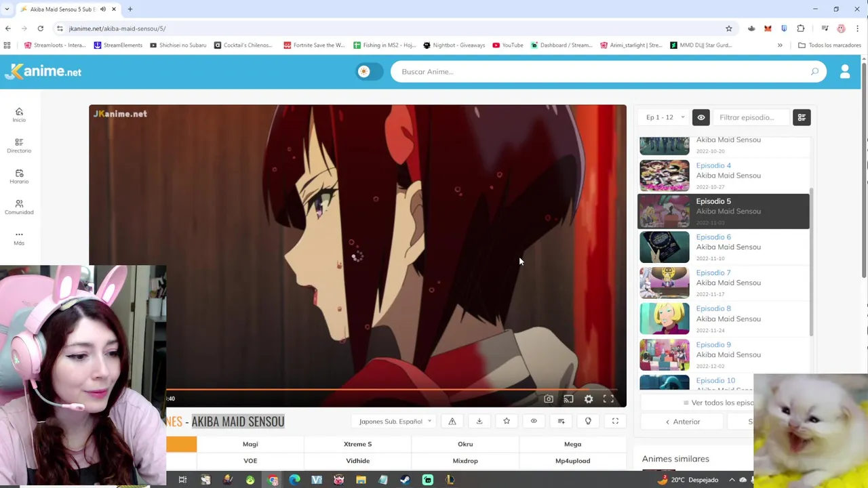This screenshot has width=868, height=488.
Task: Open the Más sidebar menu
Action: [19, 238]
